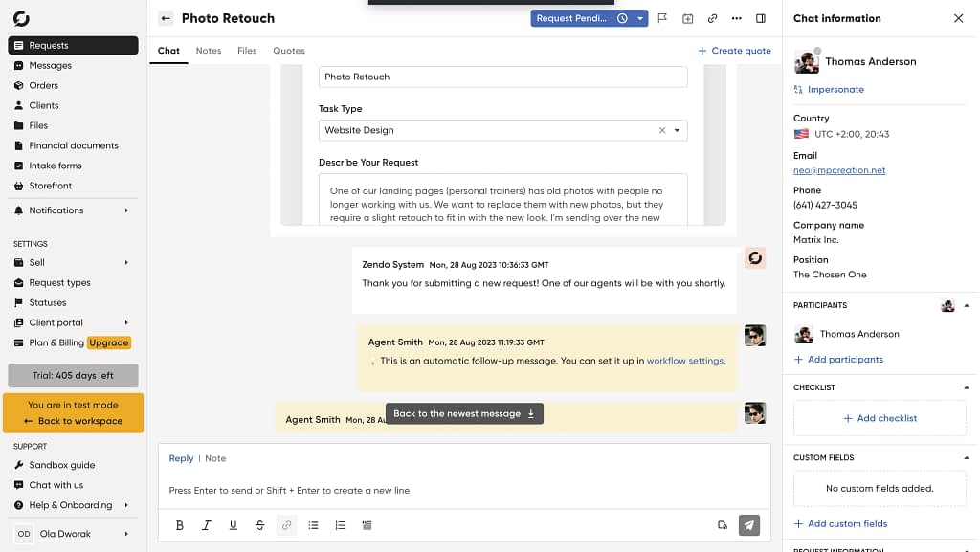Viewport: 980px width, 552px height.
Task: Insert a link using the editor link icon
Action: click(286, 525)
